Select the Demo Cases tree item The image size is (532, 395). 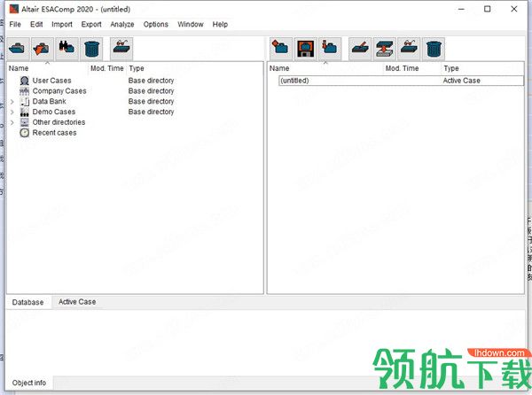click(53, 112)
